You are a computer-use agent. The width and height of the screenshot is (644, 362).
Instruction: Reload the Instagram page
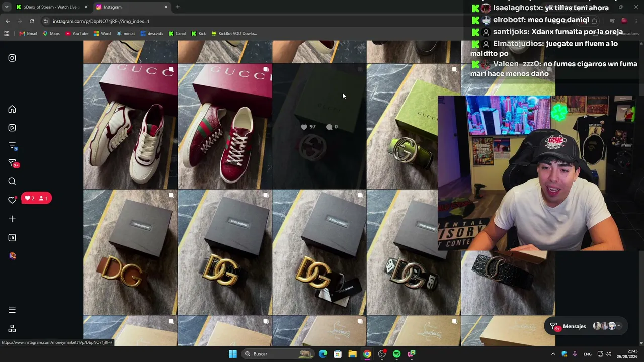pyautogui.click(x=32, y=21)
